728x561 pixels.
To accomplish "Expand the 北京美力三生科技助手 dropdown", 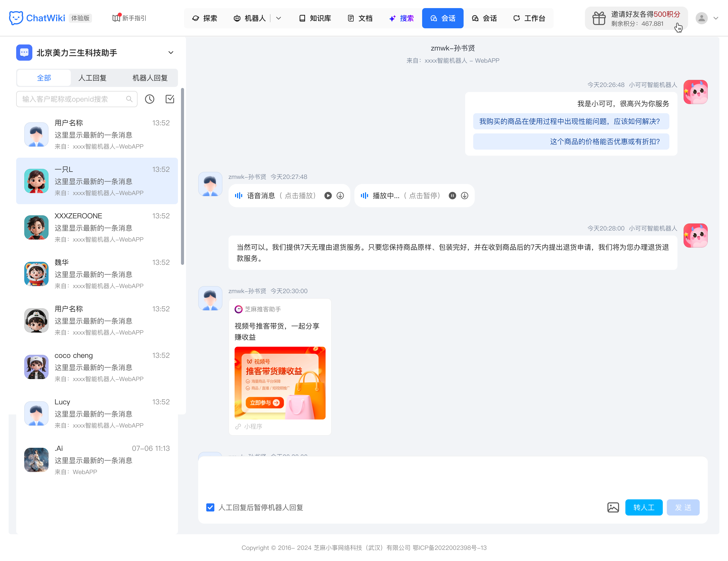I will [x=171, y=53].
